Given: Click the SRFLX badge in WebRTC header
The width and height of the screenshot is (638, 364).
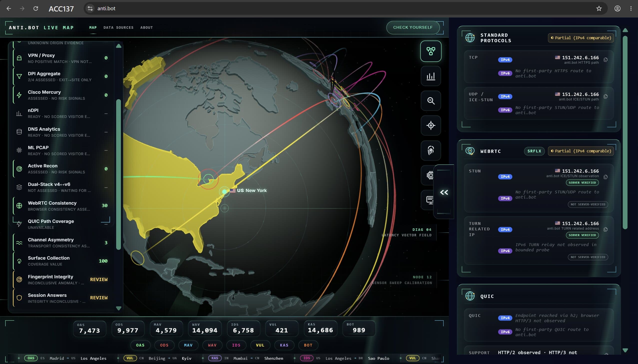Looking at the screenshot, I should 534,151.
